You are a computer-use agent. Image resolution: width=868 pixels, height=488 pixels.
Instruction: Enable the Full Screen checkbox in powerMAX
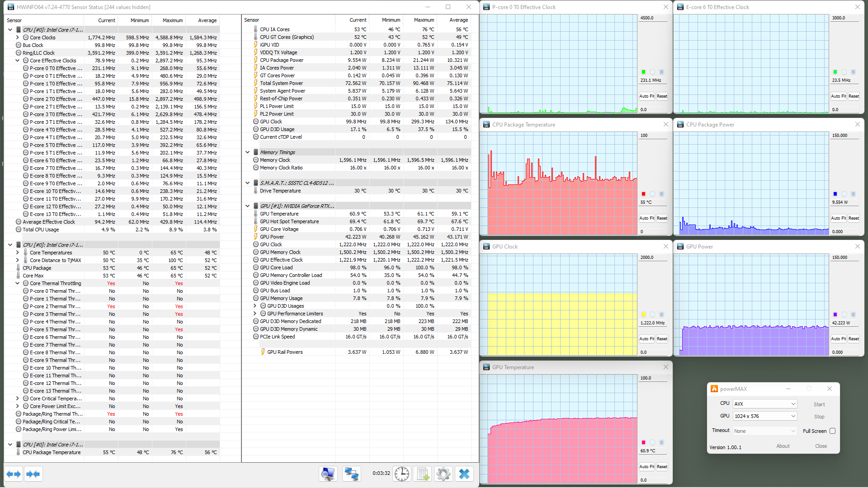pyautogui.click(x=832, y=431)
